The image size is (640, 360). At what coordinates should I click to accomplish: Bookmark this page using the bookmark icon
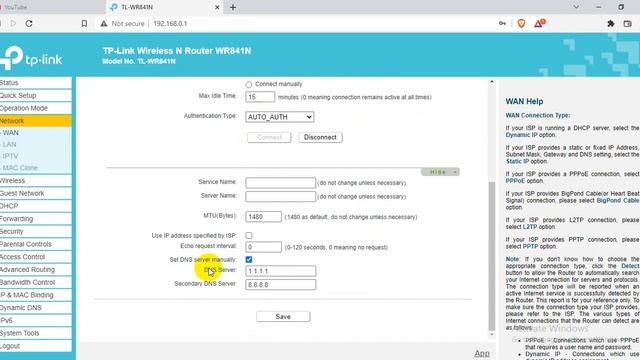click(84, 24)
